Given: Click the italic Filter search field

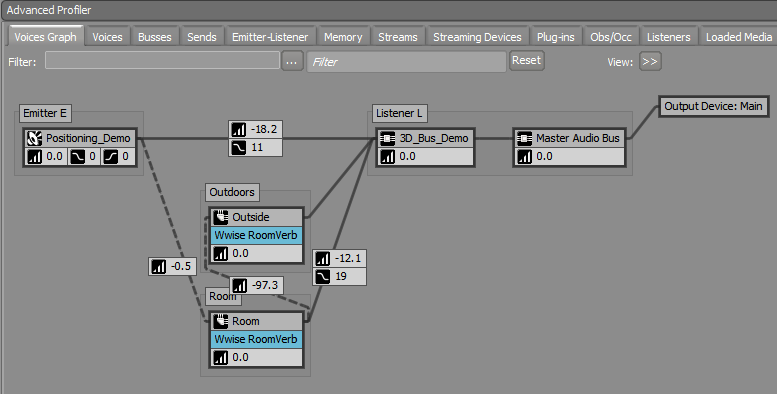Looking at the screenshot, I should click(x=406, y=62).
